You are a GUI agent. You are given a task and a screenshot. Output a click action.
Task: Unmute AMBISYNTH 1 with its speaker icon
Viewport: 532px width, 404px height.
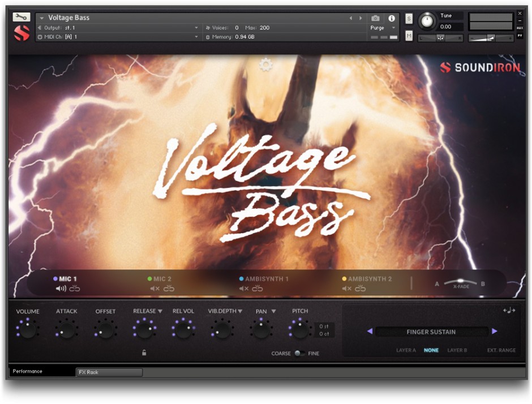pos(244,289)
